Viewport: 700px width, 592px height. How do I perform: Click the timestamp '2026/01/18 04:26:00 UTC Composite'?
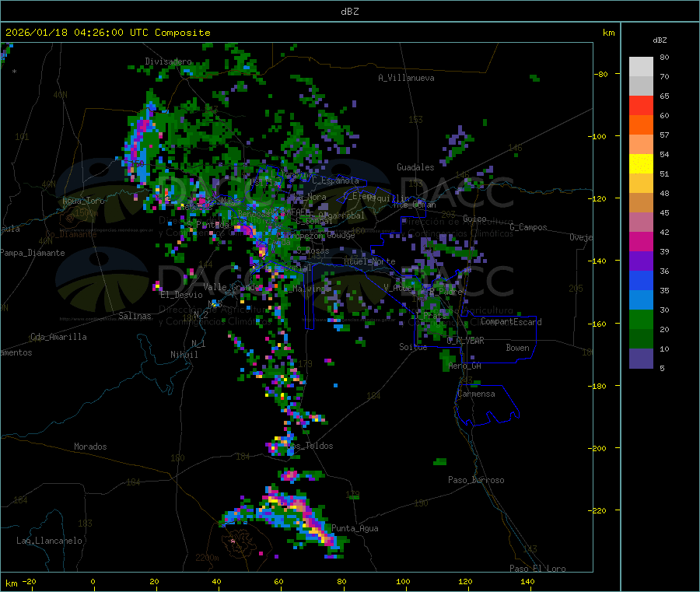pos(107,33)
